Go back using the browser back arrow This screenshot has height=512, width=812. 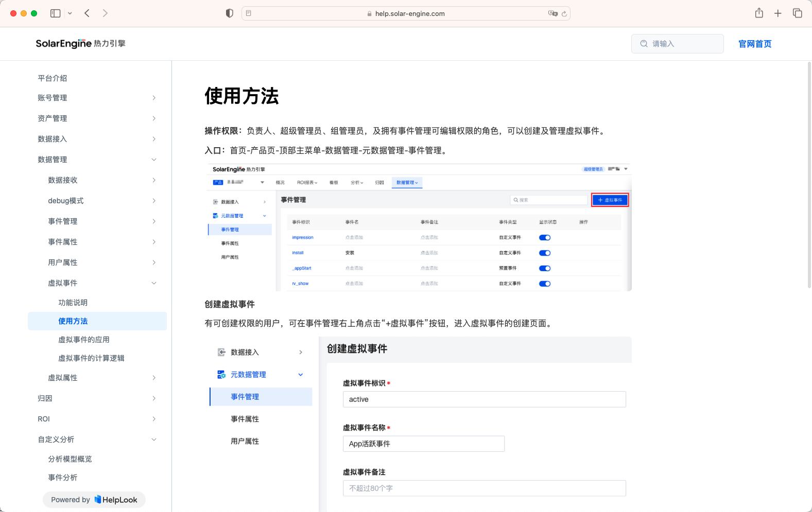point(87,13)
